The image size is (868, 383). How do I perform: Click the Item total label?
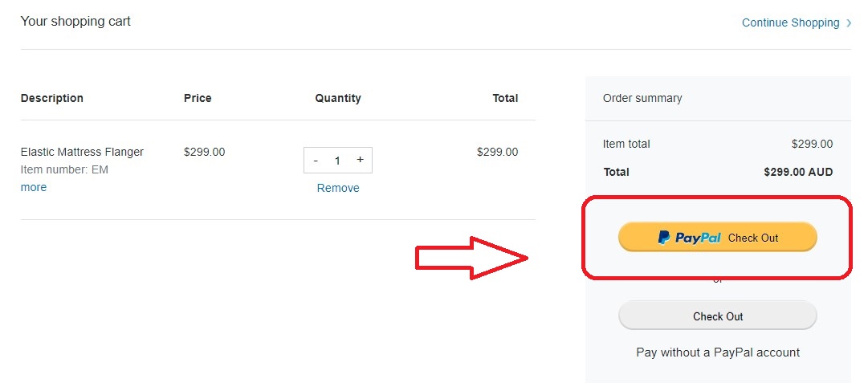pos(626,144)
